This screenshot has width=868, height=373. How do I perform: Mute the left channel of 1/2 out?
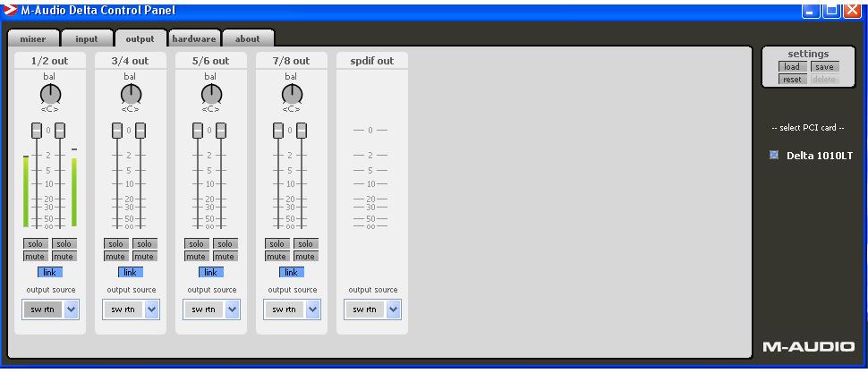coord(36,257)
